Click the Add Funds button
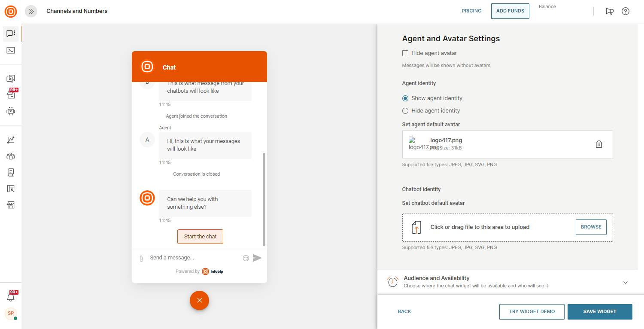The image size is (644, 329). coord(510,11)
